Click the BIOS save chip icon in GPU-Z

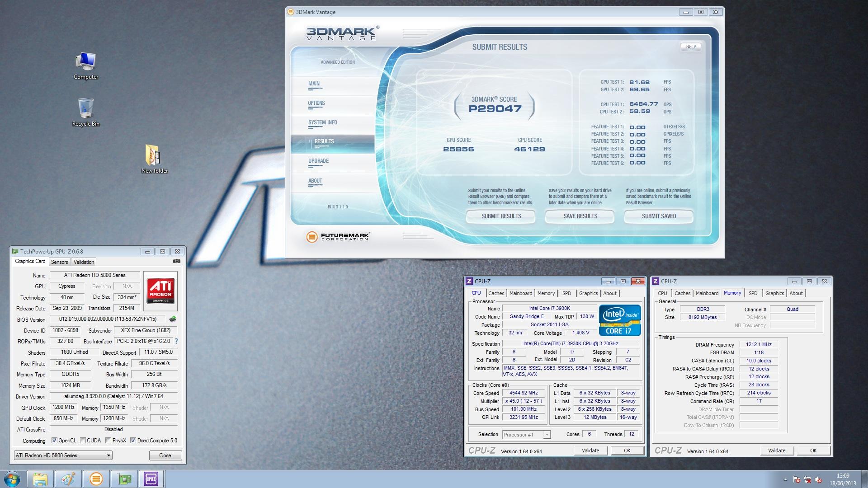tap(173, 319)
